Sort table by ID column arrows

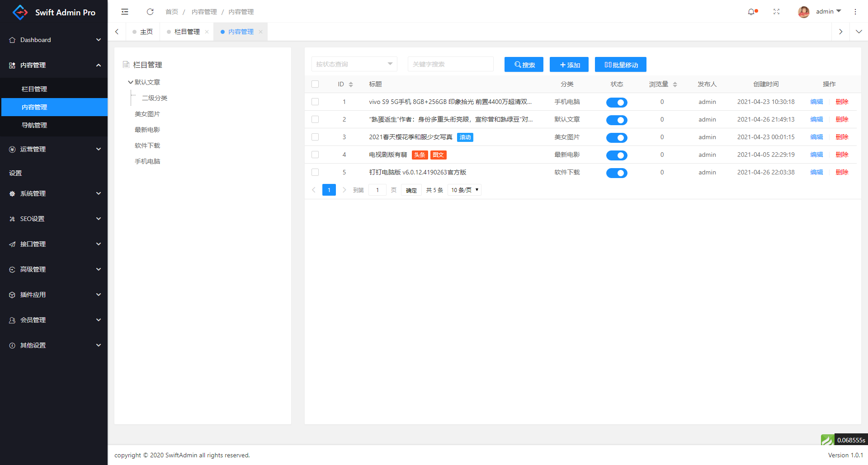pyautogui.click(x=351, y=85)
